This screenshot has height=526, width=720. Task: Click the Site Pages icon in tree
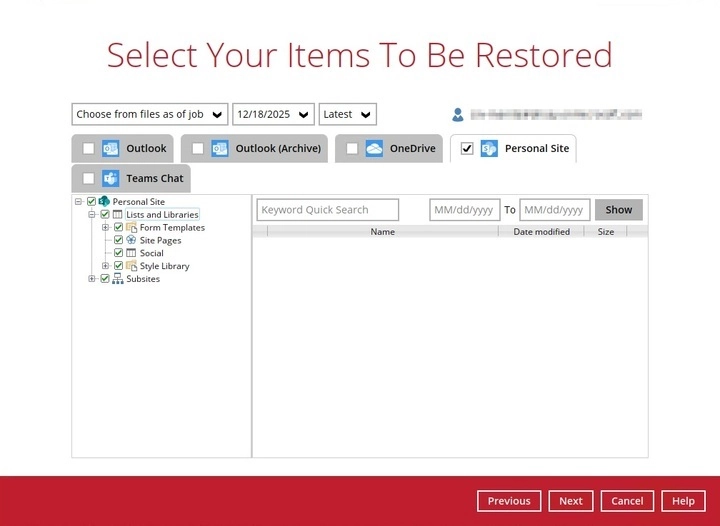[131, 241]
